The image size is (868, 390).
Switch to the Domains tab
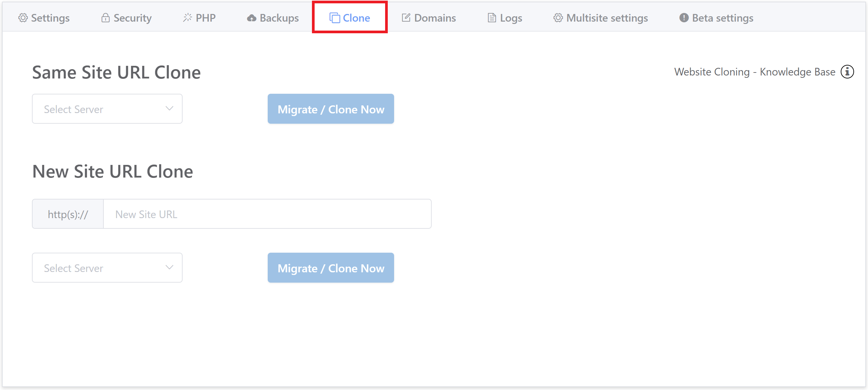[429, 18]
